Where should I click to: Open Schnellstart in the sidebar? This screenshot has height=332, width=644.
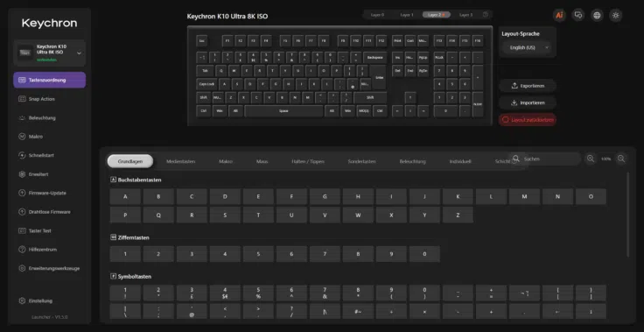tap(50, 156)
